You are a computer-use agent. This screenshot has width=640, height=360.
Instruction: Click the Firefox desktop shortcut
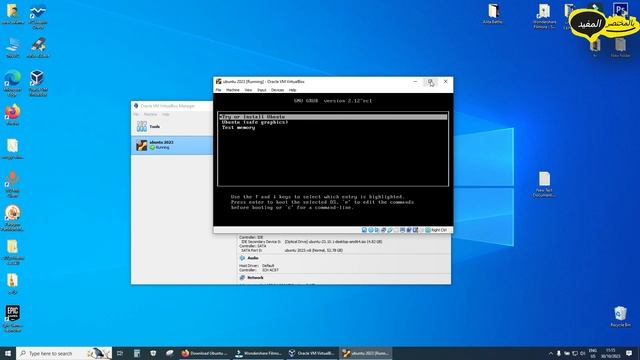[x=13, y=115]
